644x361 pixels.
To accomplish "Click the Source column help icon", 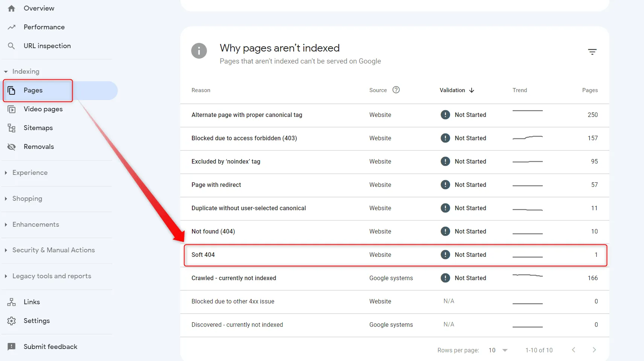I will [396, 90].
